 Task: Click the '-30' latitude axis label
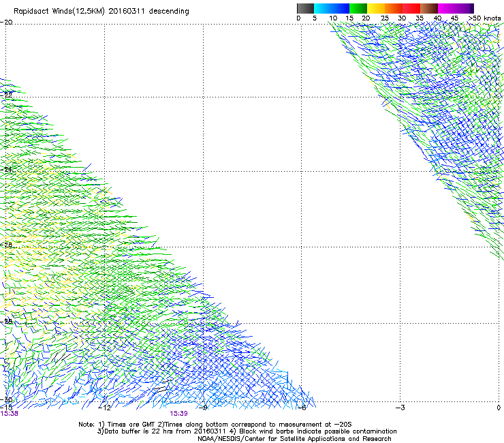pyautogui.click(x=6, y=399)
